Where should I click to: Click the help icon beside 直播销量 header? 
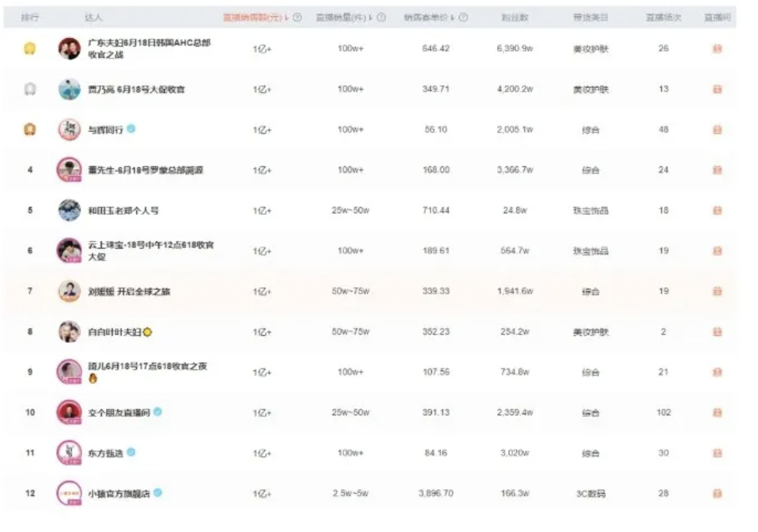pyautogui.click(x=381, y=18)
